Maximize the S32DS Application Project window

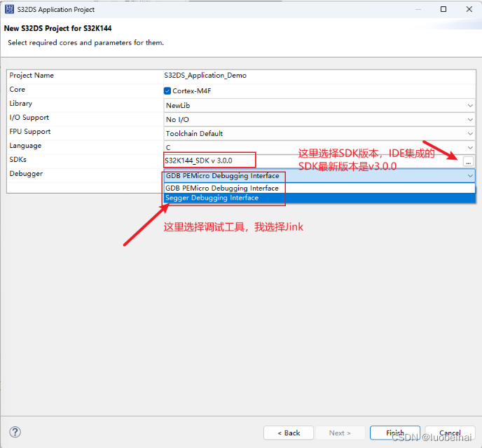[x=443, y=9]
